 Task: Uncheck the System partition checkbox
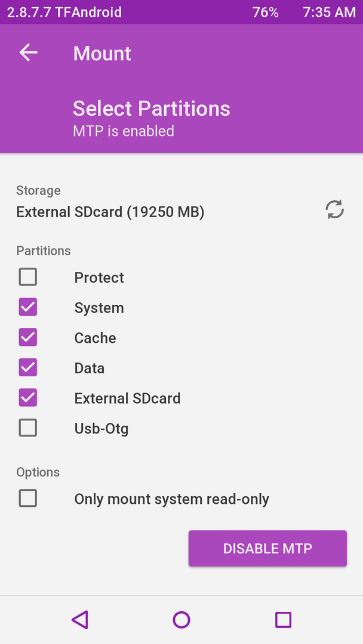coord(28,307)
